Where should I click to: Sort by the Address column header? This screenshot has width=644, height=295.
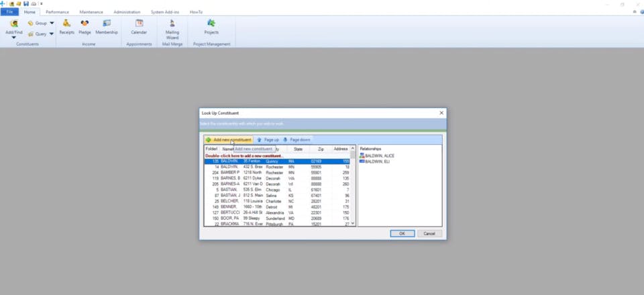(x=341, y=149)
